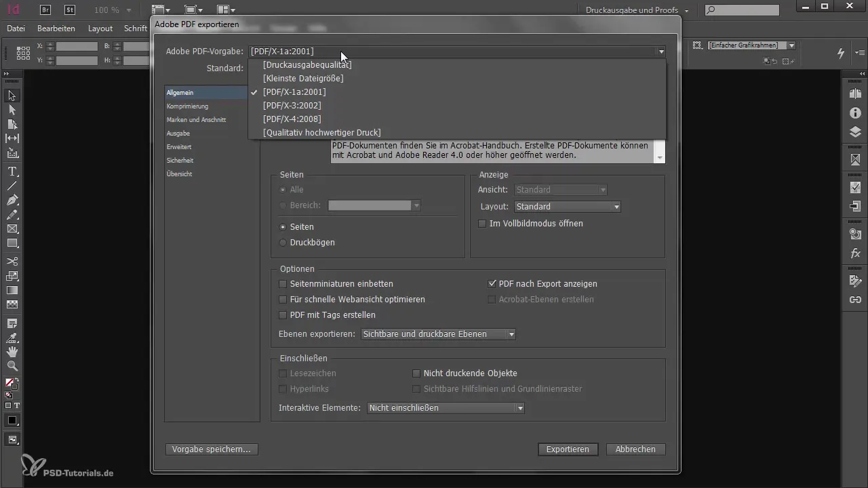Open the Layout Standard dropdown
868x488 pixels.
[x=568, y=207]
